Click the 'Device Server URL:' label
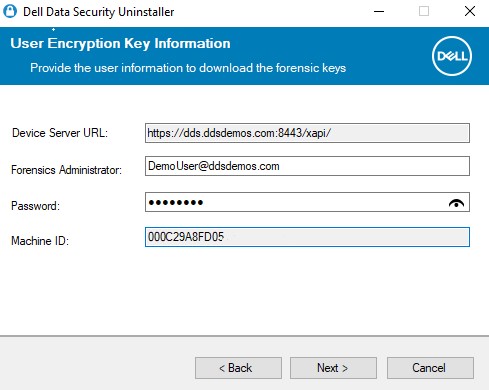 coord(60,133)
